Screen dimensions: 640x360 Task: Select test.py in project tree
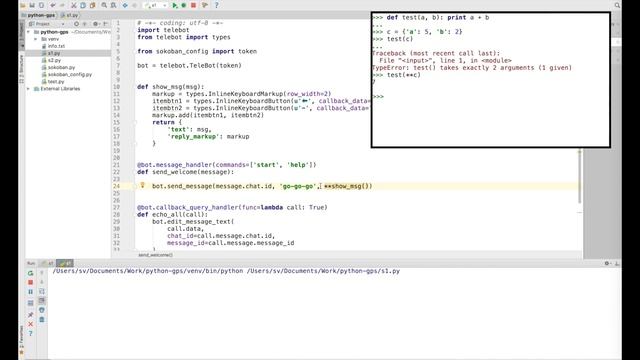point(56,82)
